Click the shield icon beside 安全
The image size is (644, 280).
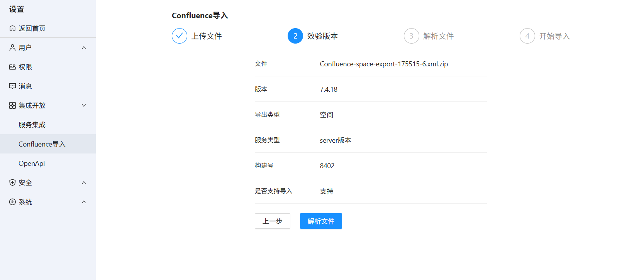pos(12,182)
